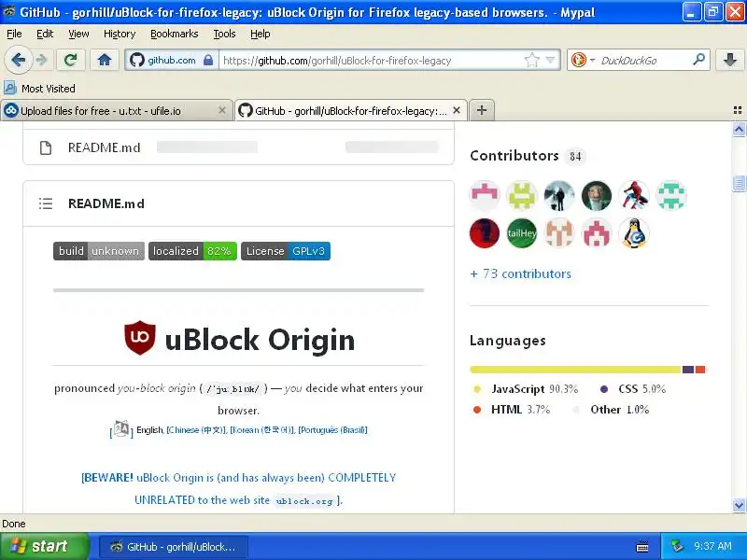
Task: Open a new tab with plus button
Action: (482, 110)
